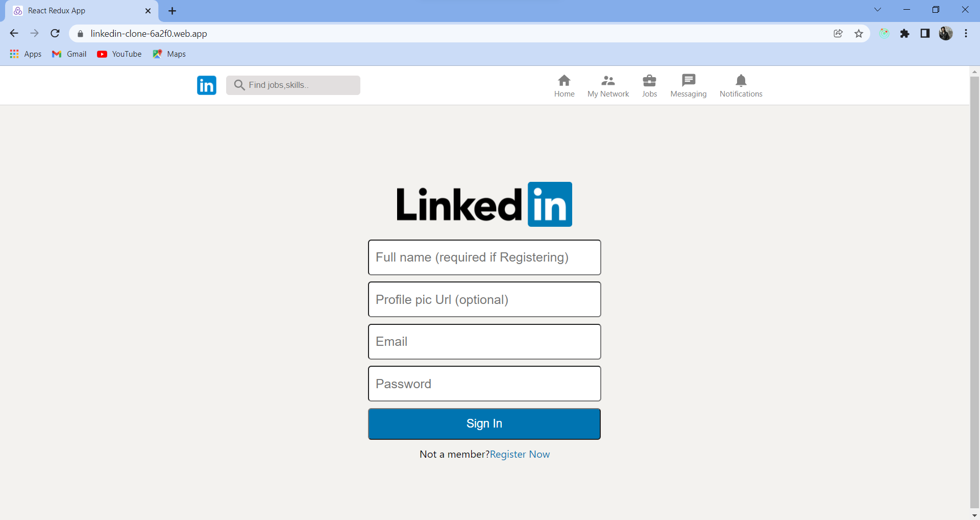The image size is (980, 520).
Task: Click the browser forward arrow
Action: (x=34, y=33)
